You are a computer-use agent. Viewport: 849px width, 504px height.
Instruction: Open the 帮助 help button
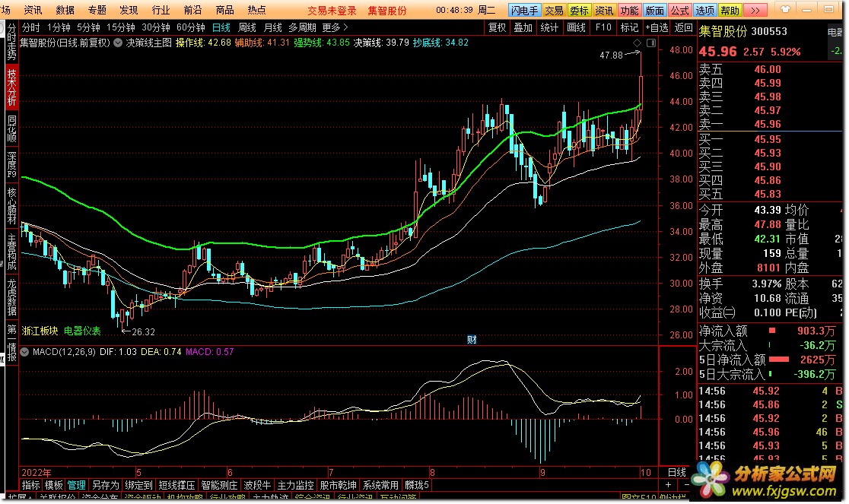730,11
